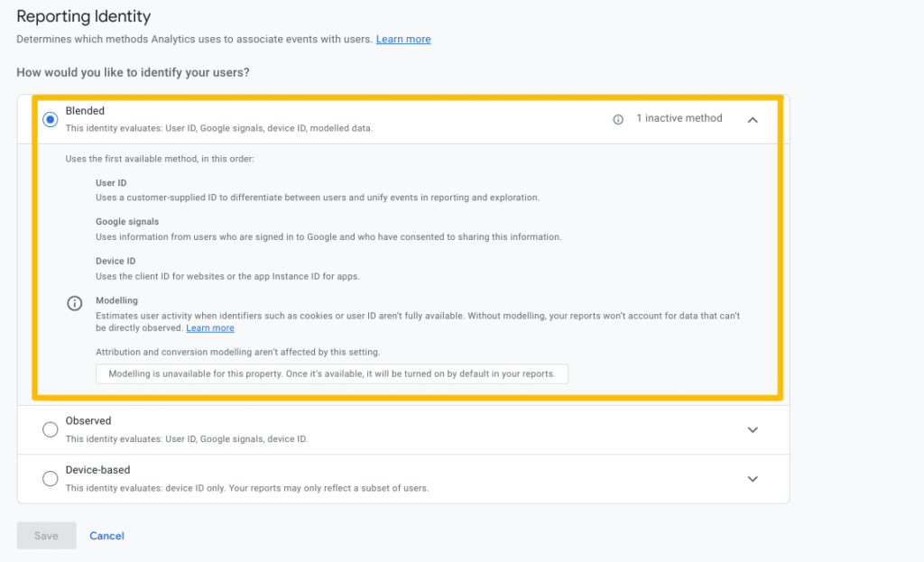This screenshot has height=562, width=924.
Task: Click info icon beside 1 inactive method
Action: click(618, 119)
